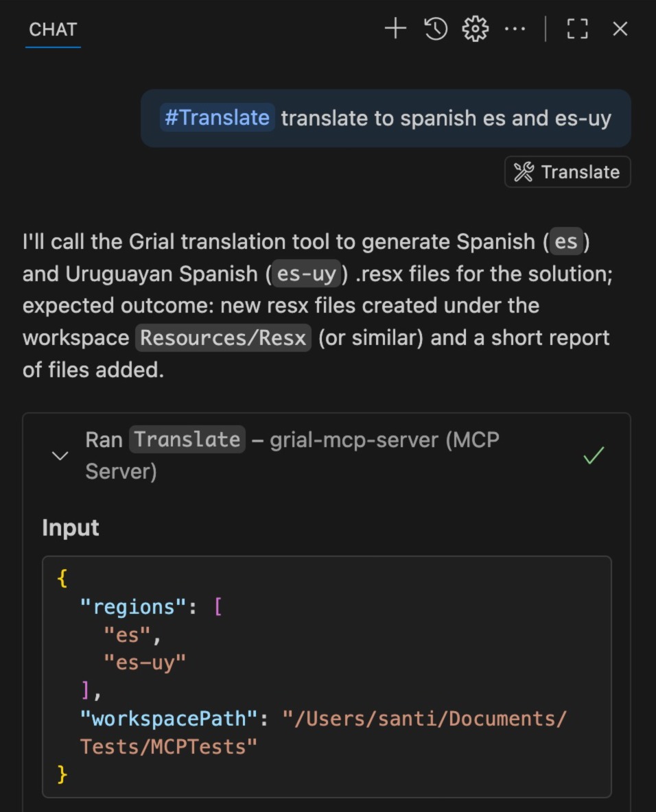Collapse the Ran Translate tool call
The height and width of the screenshot is (812, 656).
60,455
